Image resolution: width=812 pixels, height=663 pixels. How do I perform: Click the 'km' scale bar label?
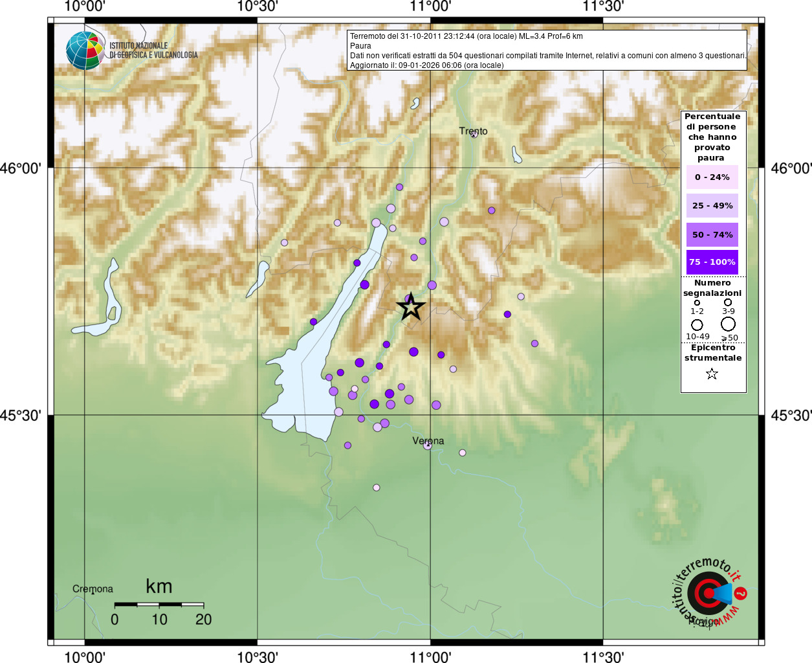159,587
